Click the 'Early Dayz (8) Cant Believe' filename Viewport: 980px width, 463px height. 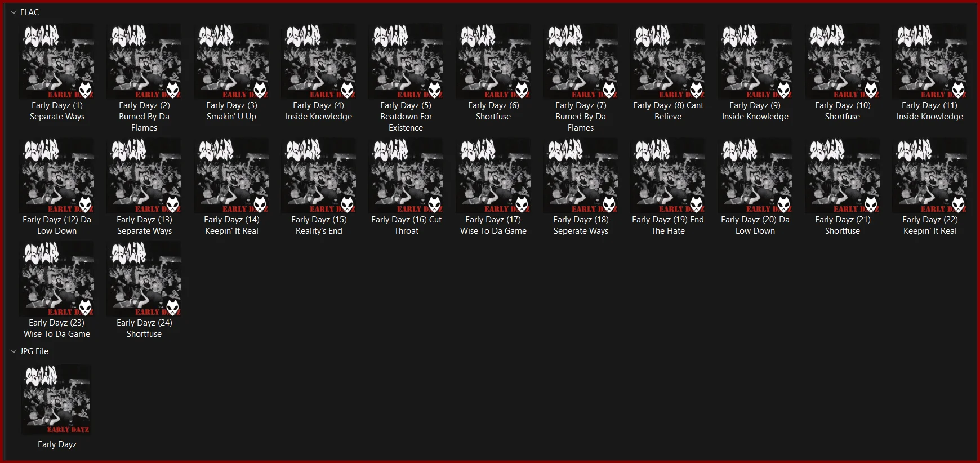click(x=668, y=111)
